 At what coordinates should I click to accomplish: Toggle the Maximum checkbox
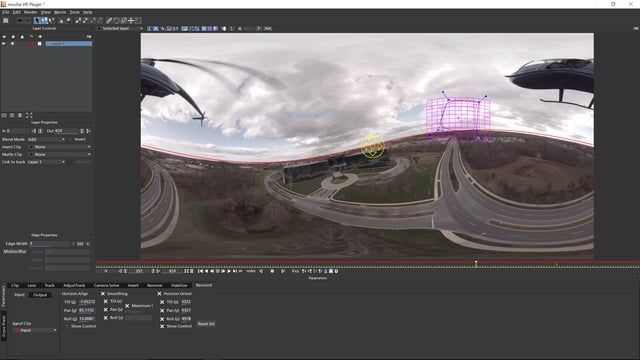(127, 305)
